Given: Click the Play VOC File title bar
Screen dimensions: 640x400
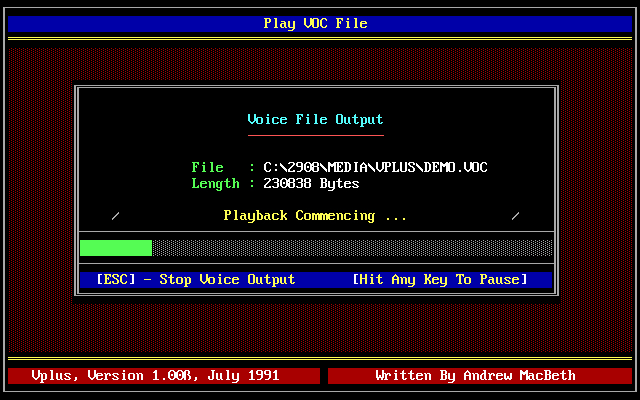Looking at the screenshot, I should point(315,24).
